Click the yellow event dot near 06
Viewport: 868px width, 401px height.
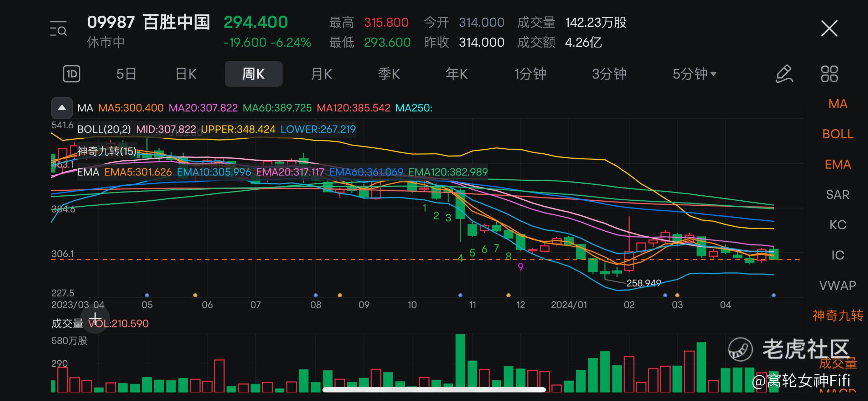coord(195,295)
